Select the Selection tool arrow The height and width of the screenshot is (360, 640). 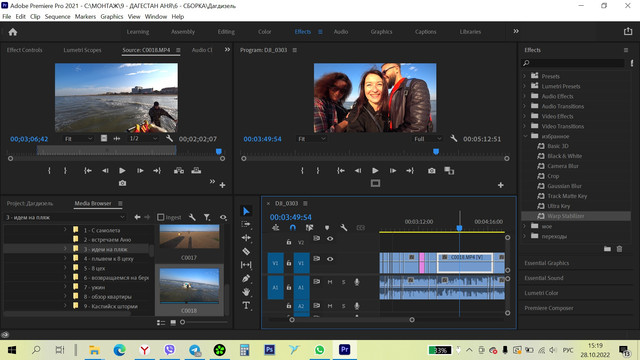tap(246, 211)
